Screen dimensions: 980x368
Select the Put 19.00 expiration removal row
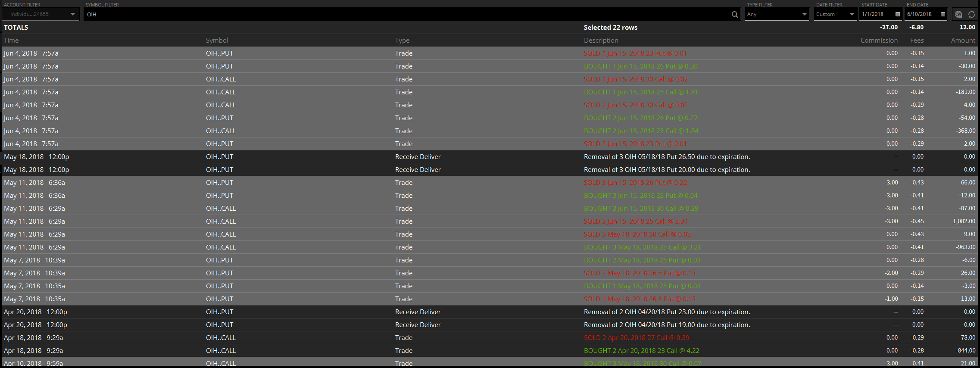(666, 325)
